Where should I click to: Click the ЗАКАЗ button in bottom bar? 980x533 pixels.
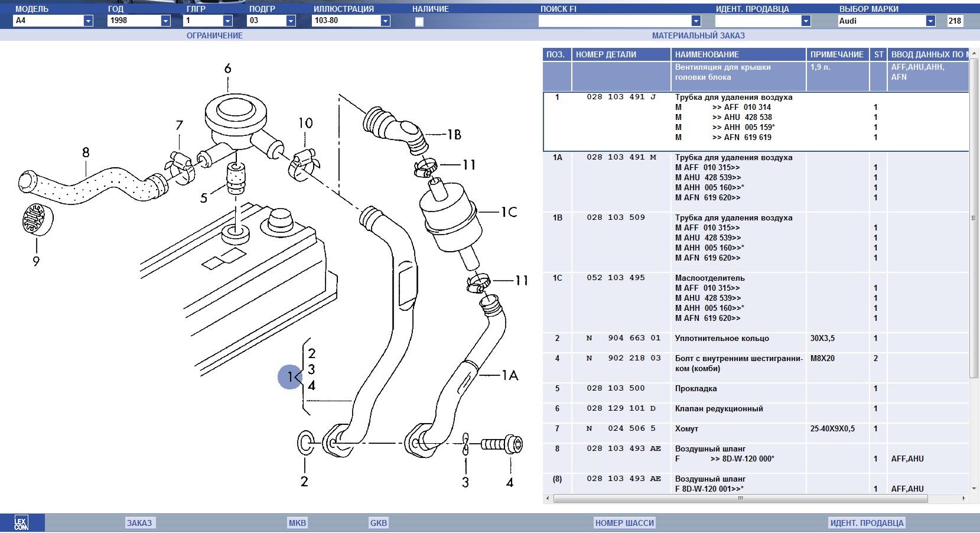point(139,523)
